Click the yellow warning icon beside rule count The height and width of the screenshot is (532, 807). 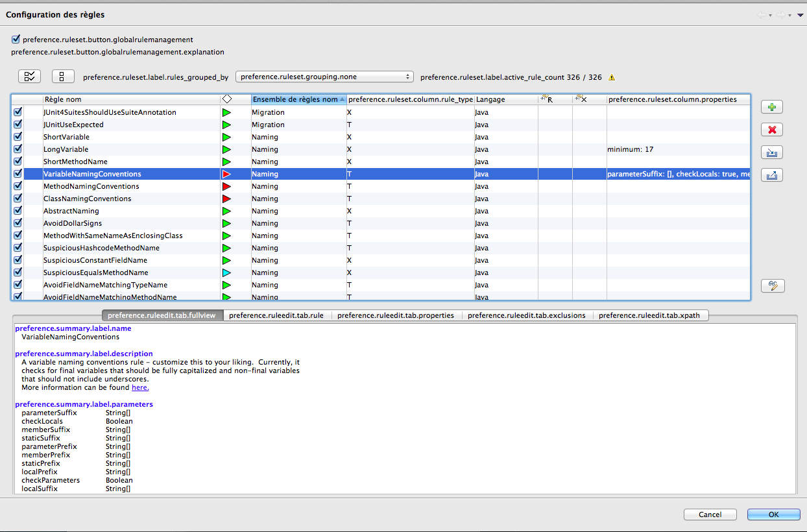[611, 77]
